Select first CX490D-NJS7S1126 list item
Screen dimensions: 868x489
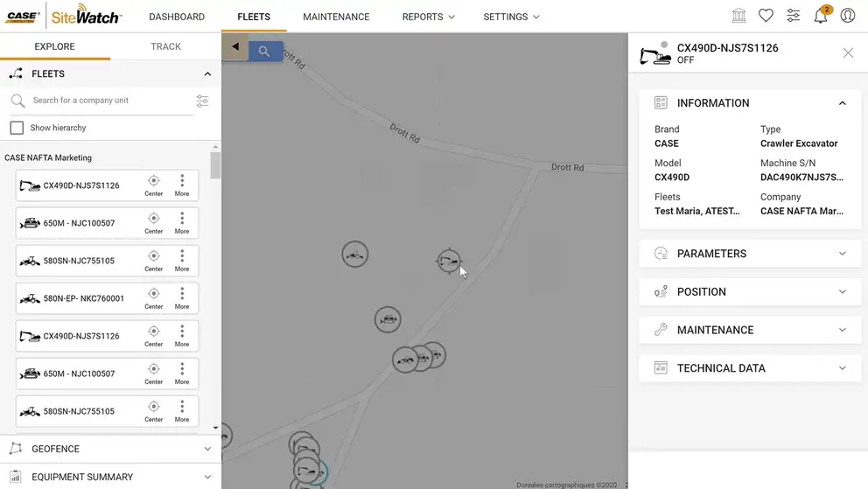107,185
